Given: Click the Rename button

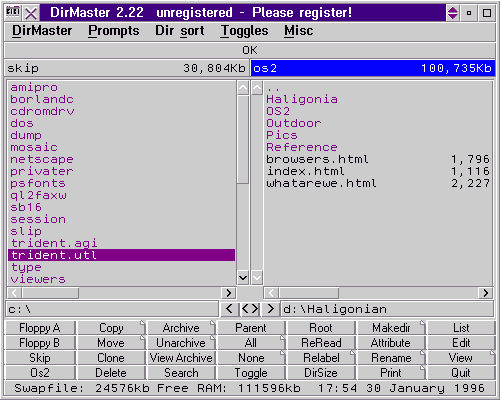Looking at the screenshot, I should point(391,358).
